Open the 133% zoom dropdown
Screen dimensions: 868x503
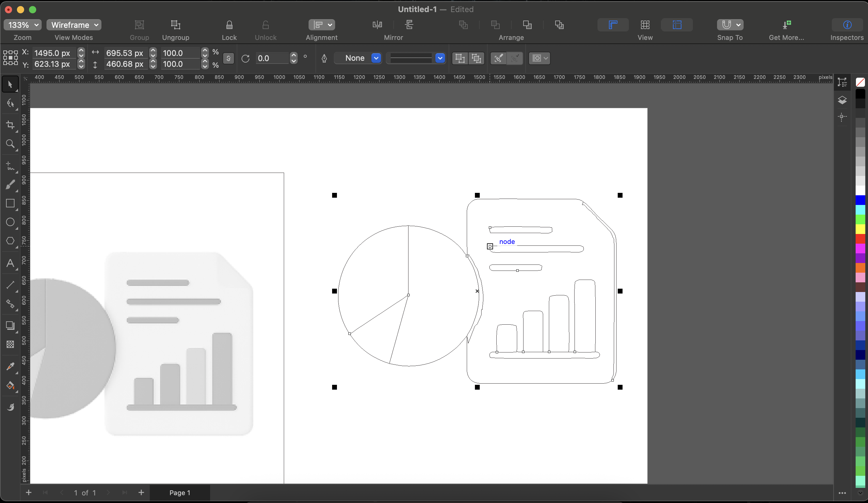point(22,25)
